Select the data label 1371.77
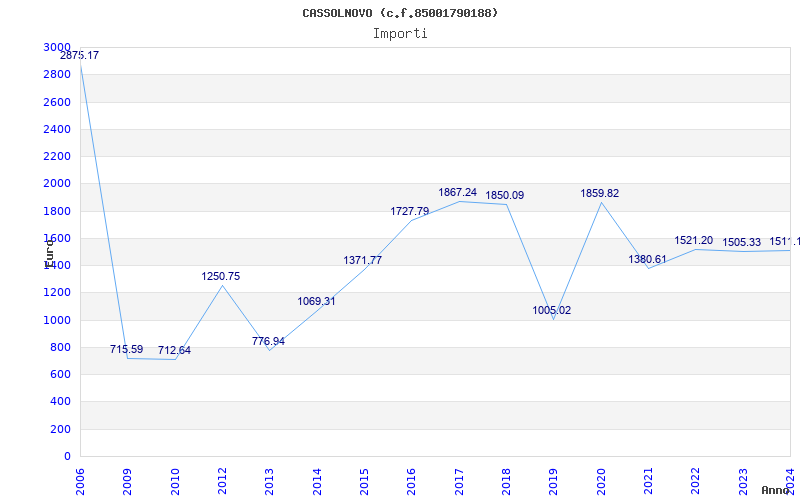This screenshot has height=500, width=800. pos(362,260)
